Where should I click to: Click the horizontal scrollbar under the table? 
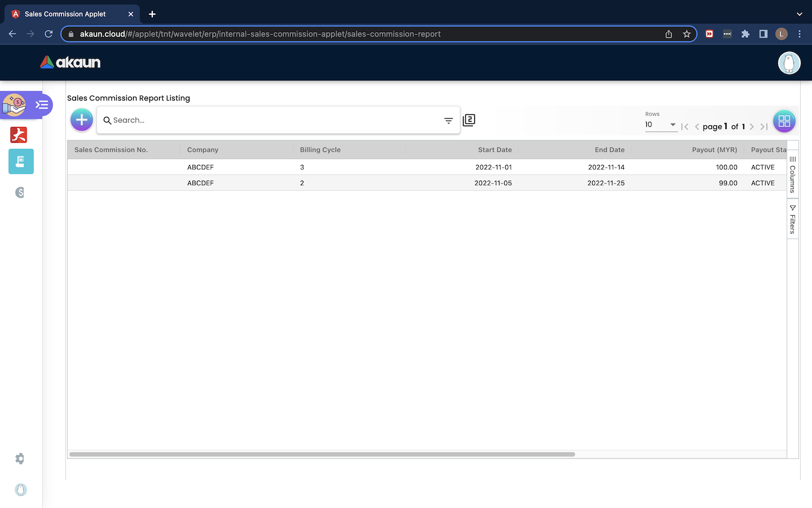pyautogui.click(x=322, y=454)
